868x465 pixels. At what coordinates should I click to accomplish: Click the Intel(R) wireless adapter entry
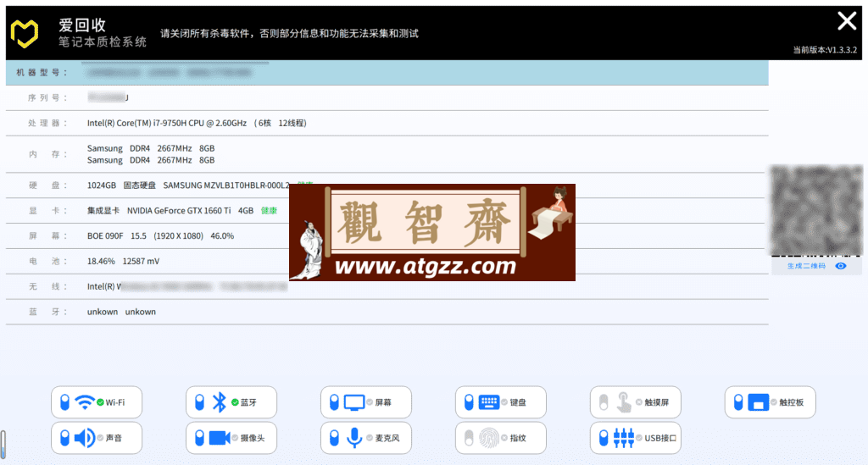(187, 286)
